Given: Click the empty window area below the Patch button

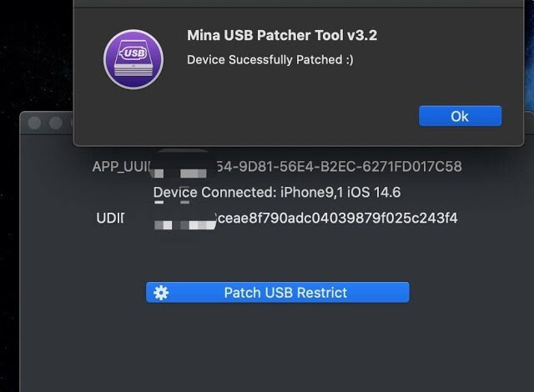Looking at the screenshot, I should (278, 347).
